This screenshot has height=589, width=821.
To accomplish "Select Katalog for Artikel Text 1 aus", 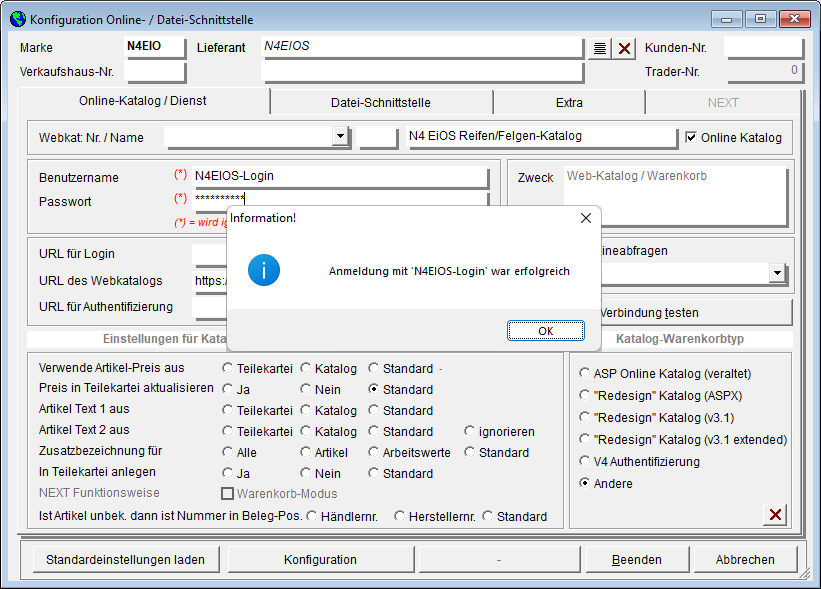I will 305,410.
